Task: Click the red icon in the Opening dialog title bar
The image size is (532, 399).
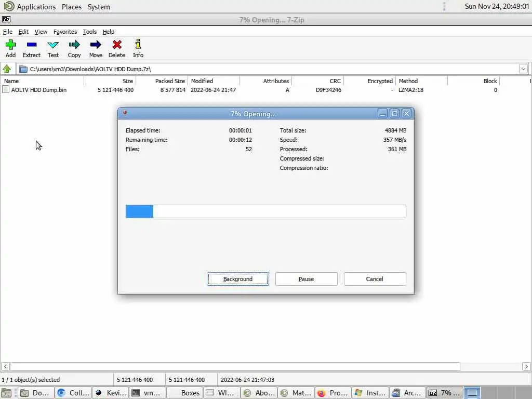Action: 125,113
